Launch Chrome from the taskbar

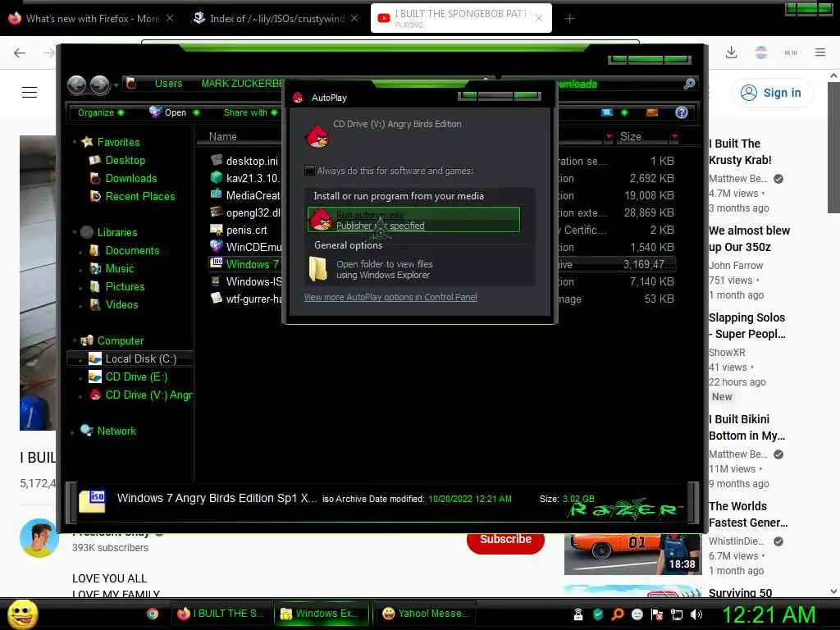(153, 614)
